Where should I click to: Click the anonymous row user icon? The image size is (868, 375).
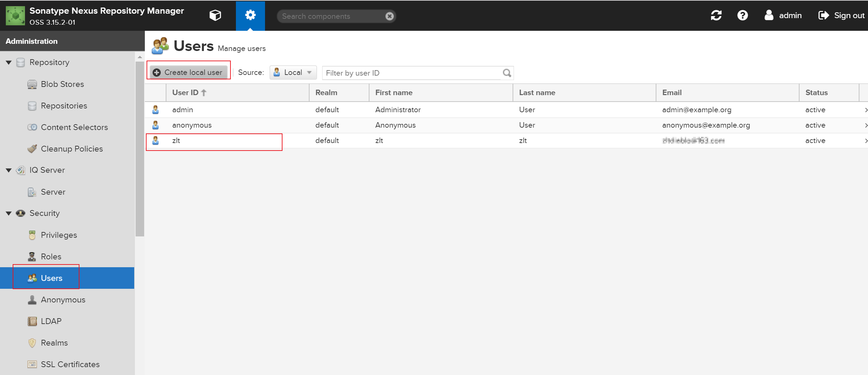pyautogui.click(x=155, y=125)
